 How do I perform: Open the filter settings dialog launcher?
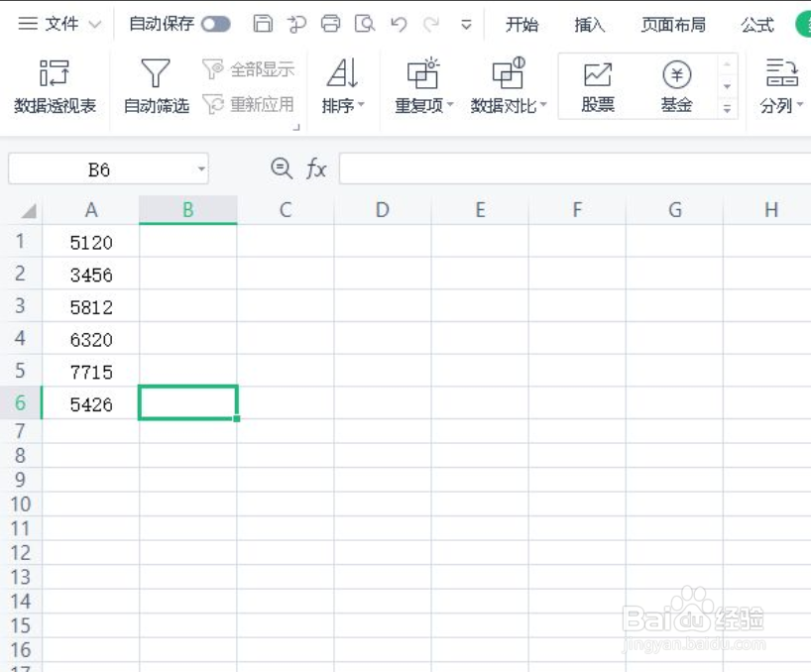click(296, 127)
